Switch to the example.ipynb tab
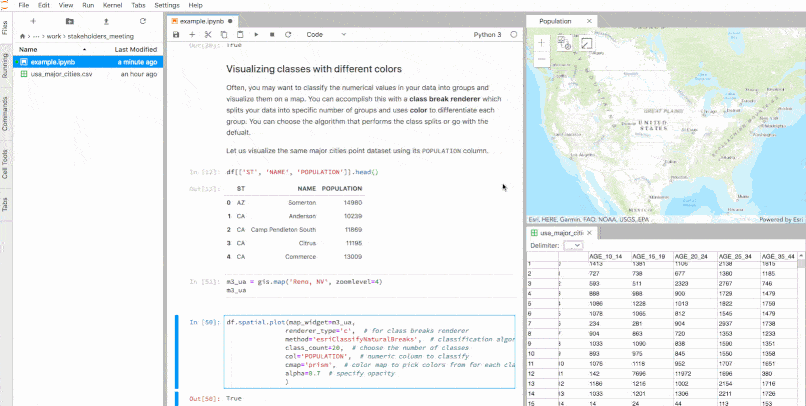The image size is (806, 406). [x=202, y=21]
